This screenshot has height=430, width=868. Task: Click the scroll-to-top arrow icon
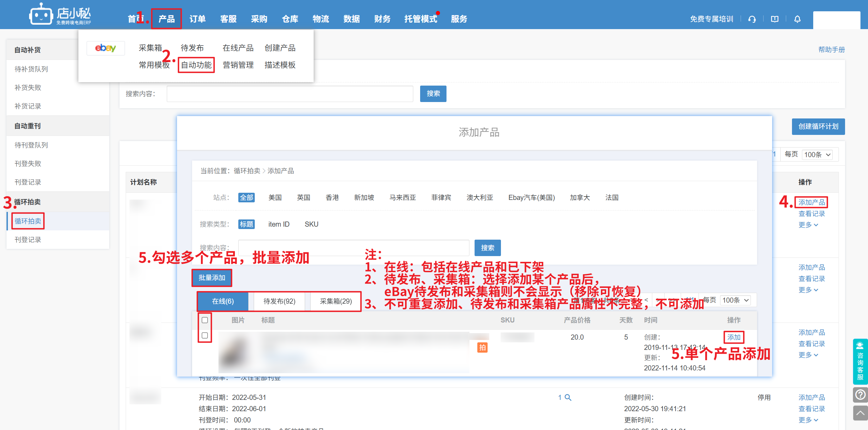pyautogui.click(x=860, y=413)
